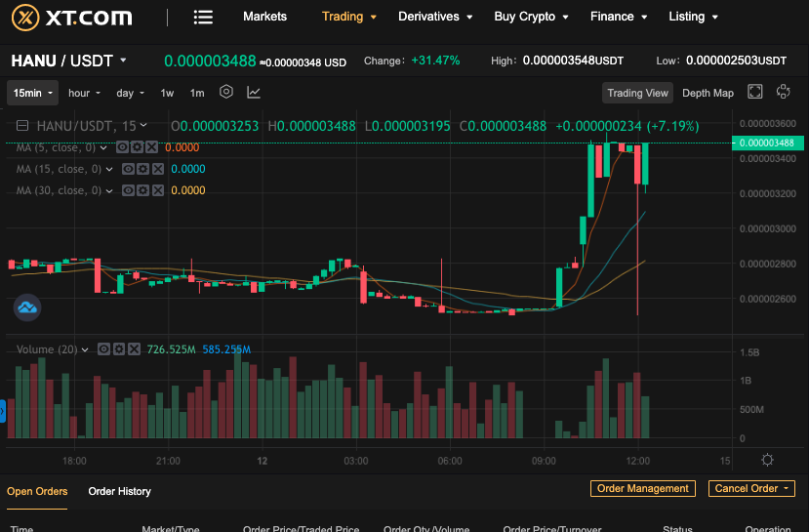The width and height of the screenshot is (809, 532).
Task: Collapse the HANU/USDT legend box icon
Action: [x=22, y=125]
